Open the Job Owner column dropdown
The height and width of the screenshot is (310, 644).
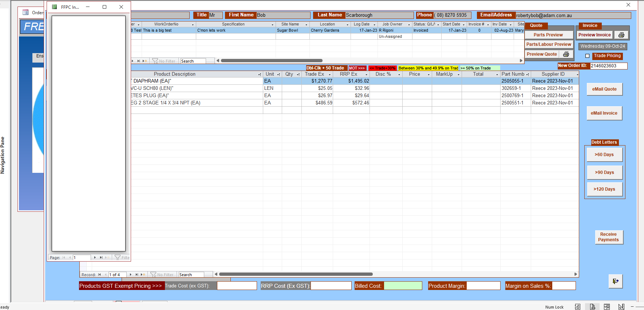point(409,25)
